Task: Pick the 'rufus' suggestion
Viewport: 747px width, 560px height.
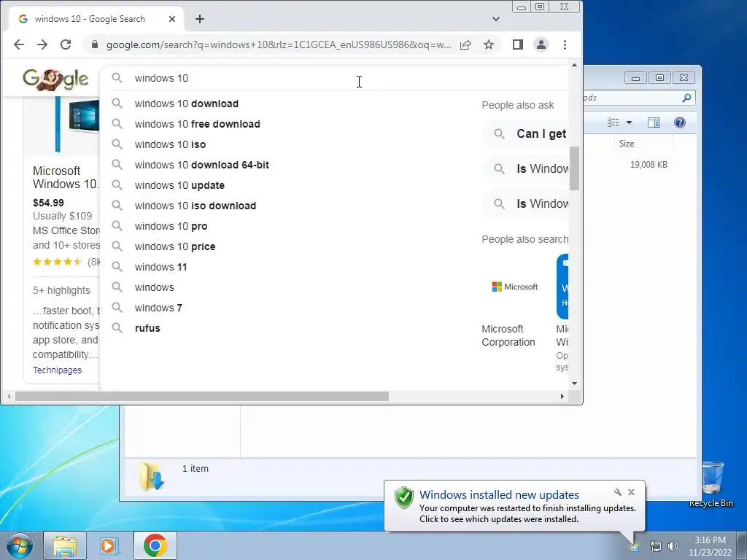Action: (147, 329)
